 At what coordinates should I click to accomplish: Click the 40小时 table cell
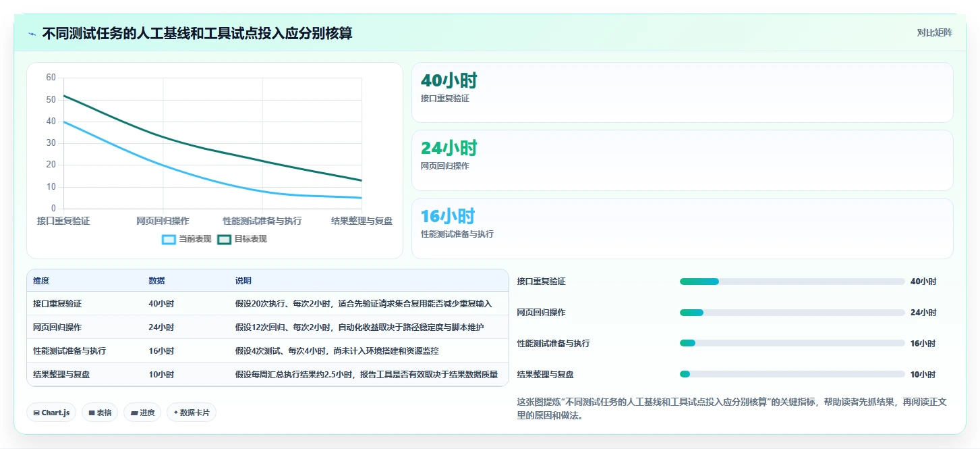161,304
